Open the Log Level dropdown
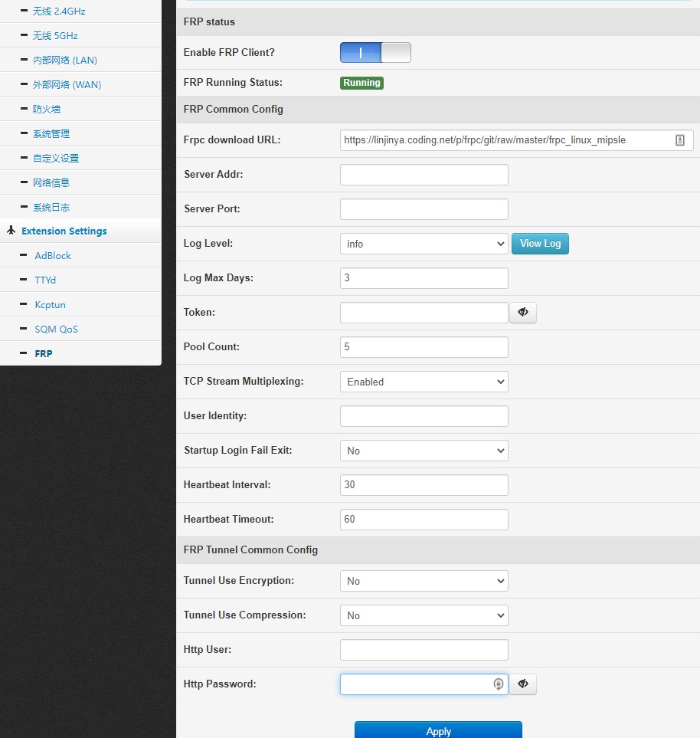Image resolution: width=700 pixels, height=738 pixels. pyautogui.click(x=424, y=244)
